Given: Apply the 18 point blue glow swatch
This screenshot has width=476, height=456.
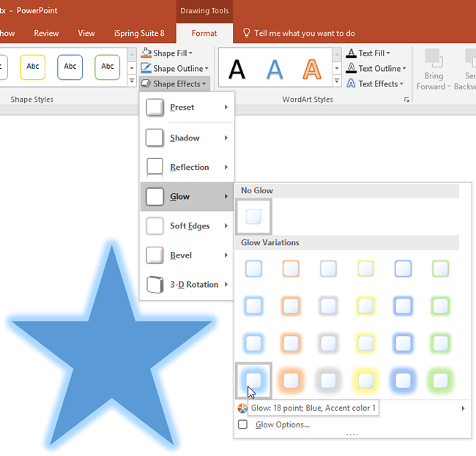Looking at the screenshot, I should (253, 381).
